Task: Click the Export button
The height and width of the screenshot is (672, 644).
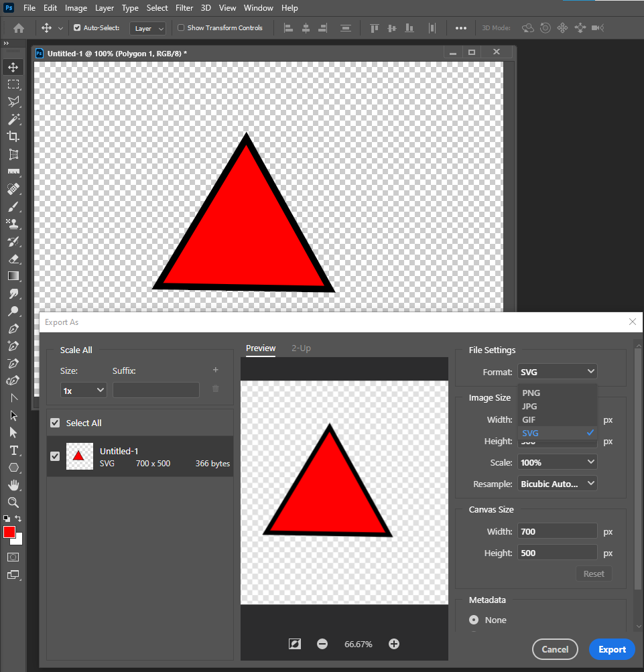Action: click(x=611, y=649)
